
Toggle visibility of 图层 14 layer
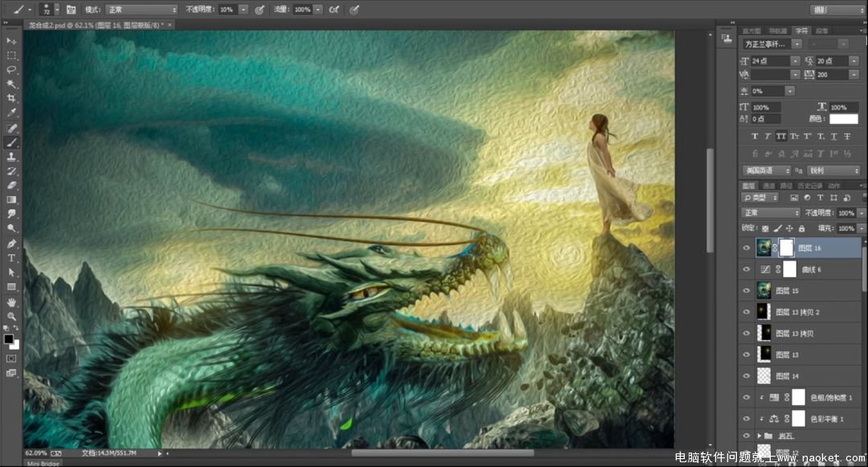pos(746,376)
